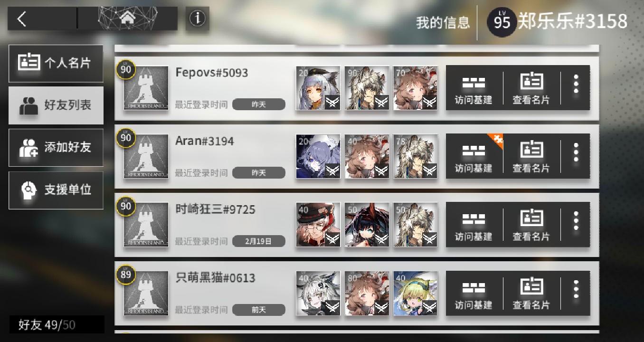Select 好友列表 friend list tab
Viewport: 644px width, 342px height.
[56, 105]
